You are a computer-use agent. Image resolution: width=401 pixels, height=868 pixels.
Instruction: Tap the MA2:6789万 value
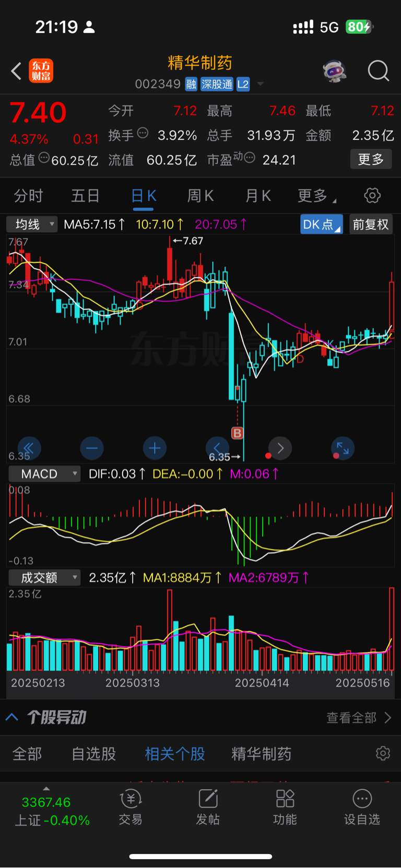[269, 578]
